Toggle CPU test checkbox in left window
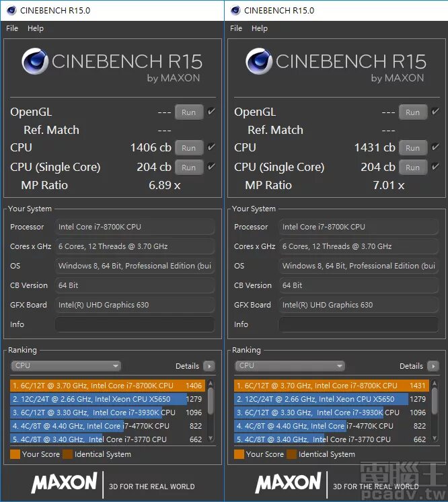This screenshot has width=448, height=502. (x=211, y=147)
